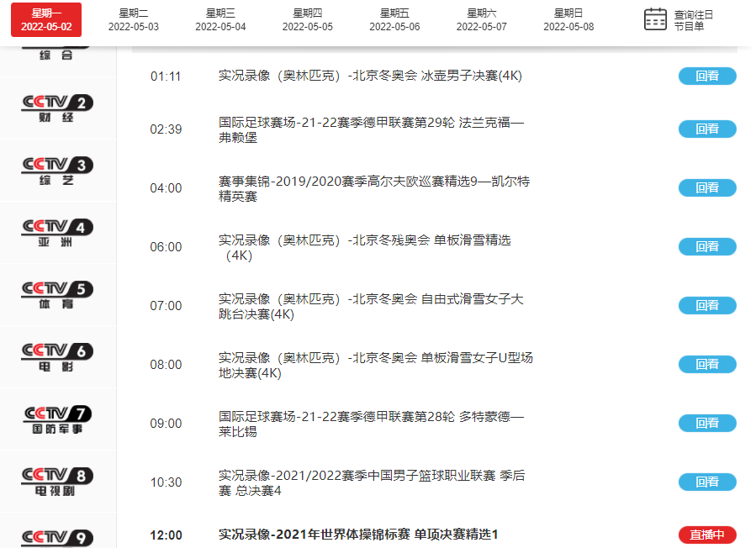
Task: Click 回看 for the 04:00 高尔夫欧巡赛 program
Action: coord(707,187)
